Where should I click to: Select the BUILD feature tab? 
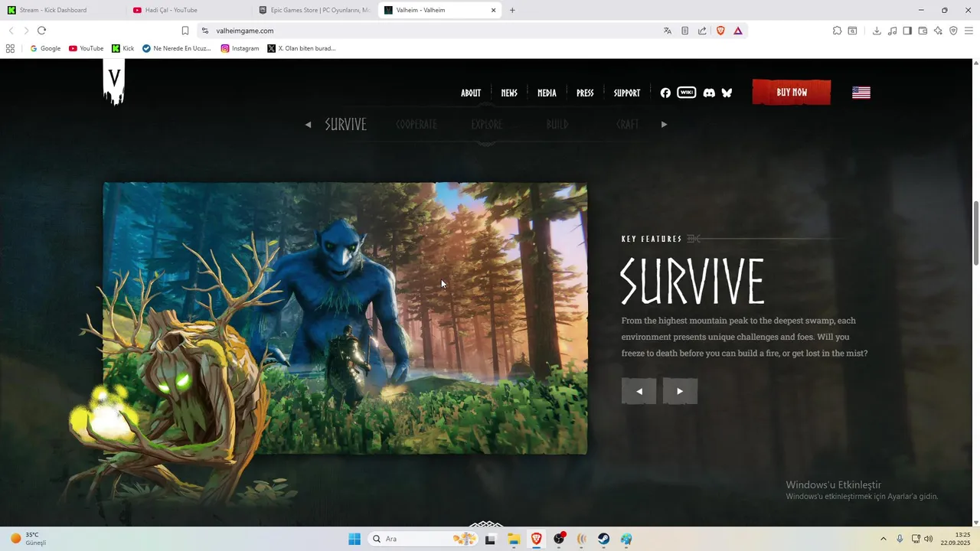click(557, 124)
